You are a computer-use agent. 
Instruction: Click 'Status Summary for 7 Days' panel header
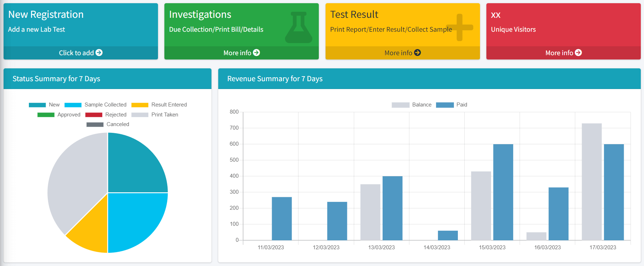(x=107, y=79)
